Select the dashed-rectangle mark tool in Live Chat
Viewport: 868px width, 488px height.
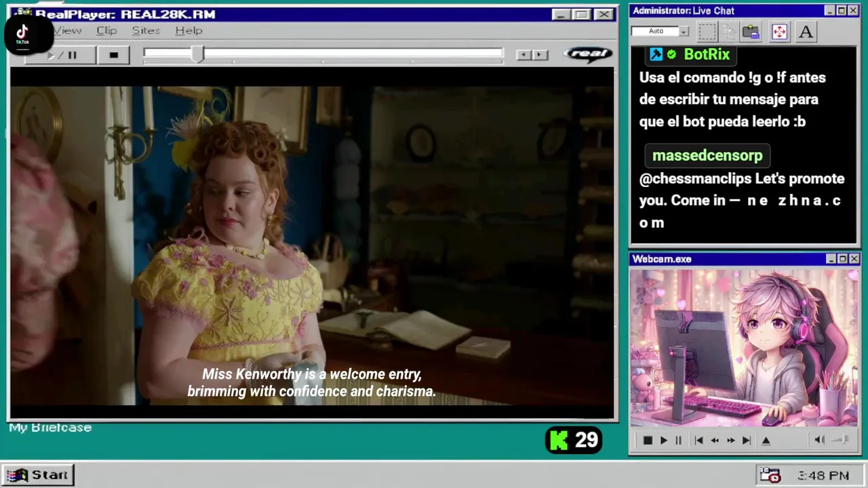(x=707, y=32)
